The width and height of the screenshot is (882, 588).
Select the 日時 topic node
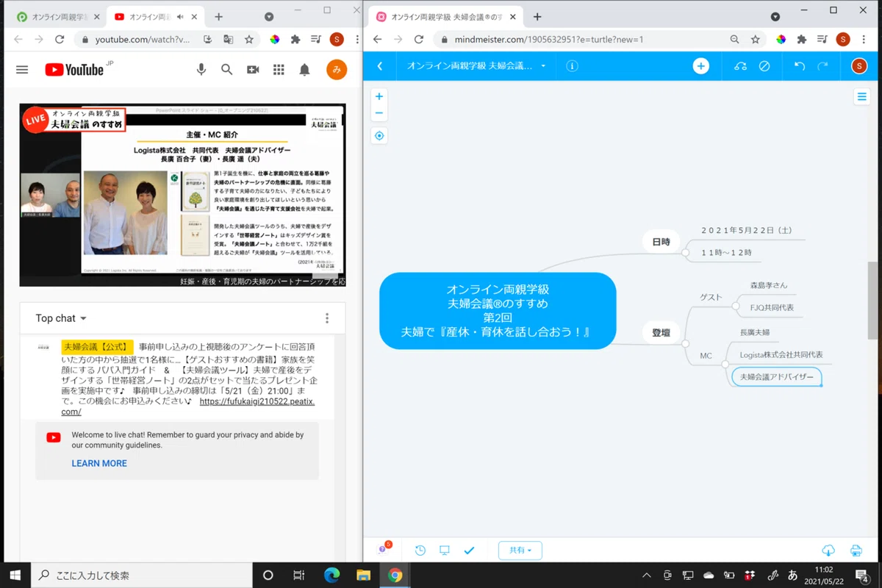(x=661, y=242)
